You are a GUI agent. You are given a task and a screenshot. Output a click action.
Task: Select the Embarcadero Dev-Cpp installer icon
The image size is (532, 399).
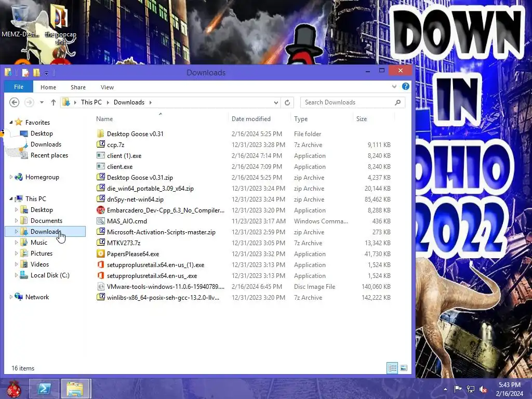tap(100, 210)
